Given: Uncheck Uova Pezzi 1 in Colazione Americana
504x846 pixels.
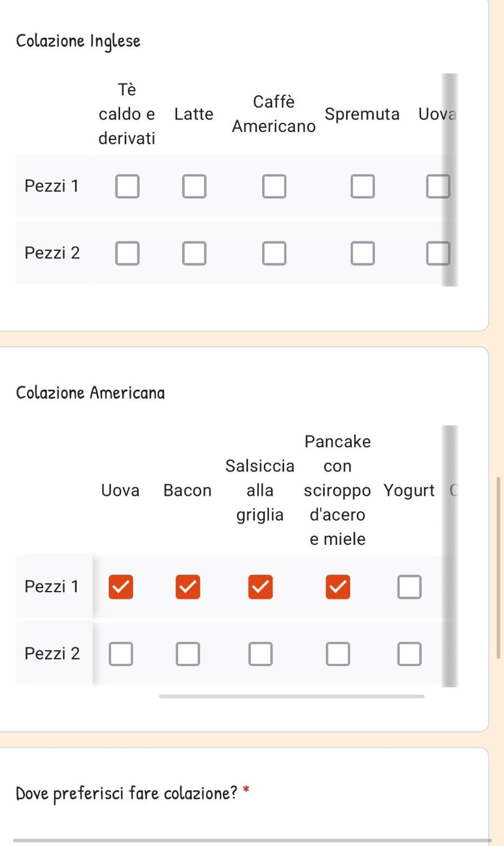Looking at the screenshot, I should point(121,587).
